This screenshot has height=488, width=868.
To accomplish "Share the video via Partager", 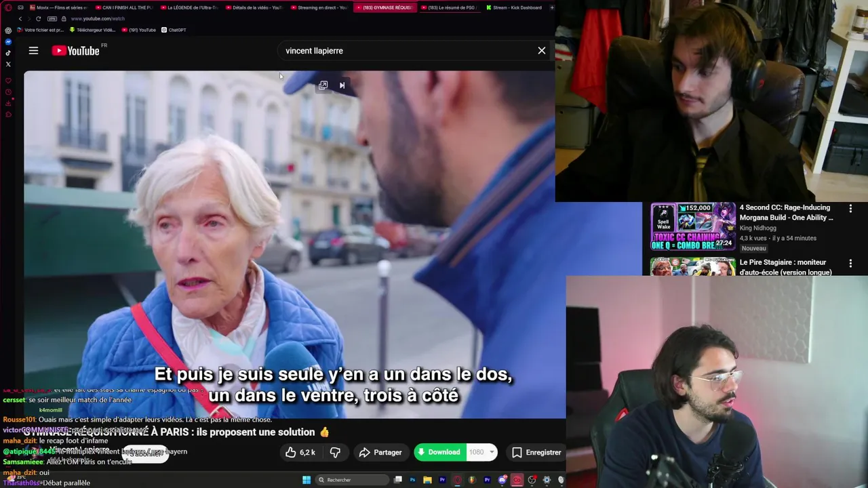I will pos(380,452).
